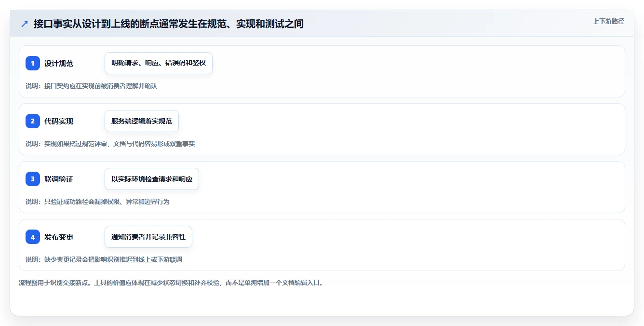
Task: Click the footer text starting 流程图用于识别交接断点
Action: pyautogui.click(x=171, y=283)
